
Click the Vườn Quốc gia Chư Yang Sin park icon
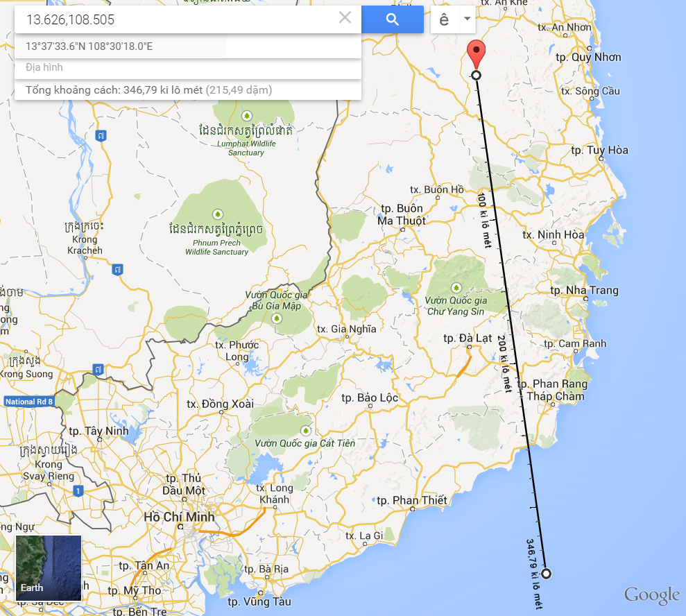[x=456, y=288]
